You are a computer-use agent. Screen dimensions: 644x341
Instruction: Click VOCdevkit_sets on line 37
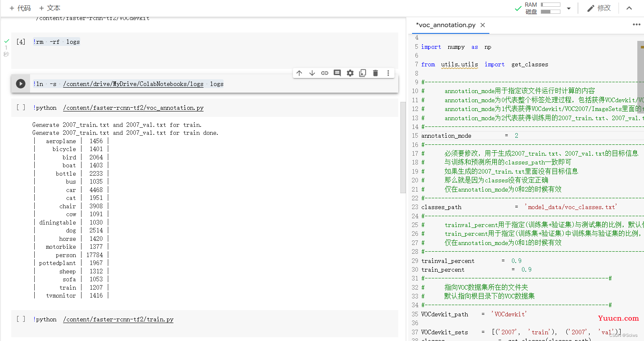coord(445,332)
